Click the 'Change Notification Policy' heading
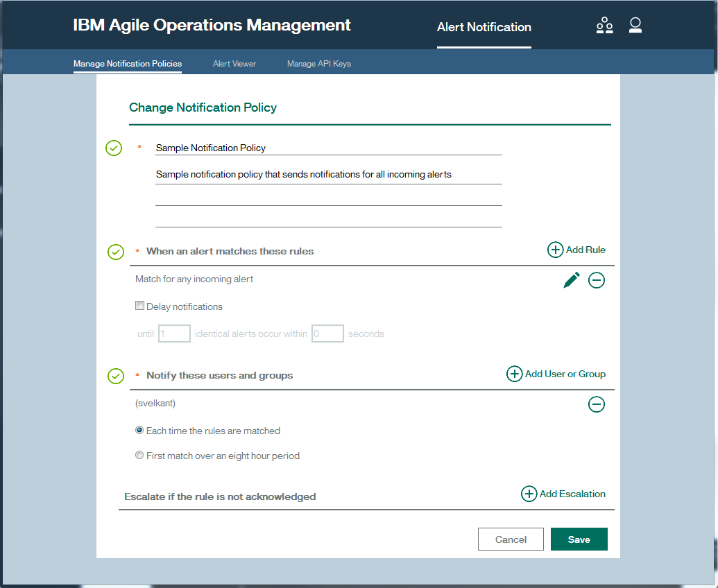This screenshot has width=718, height=588. click(203, 107)
